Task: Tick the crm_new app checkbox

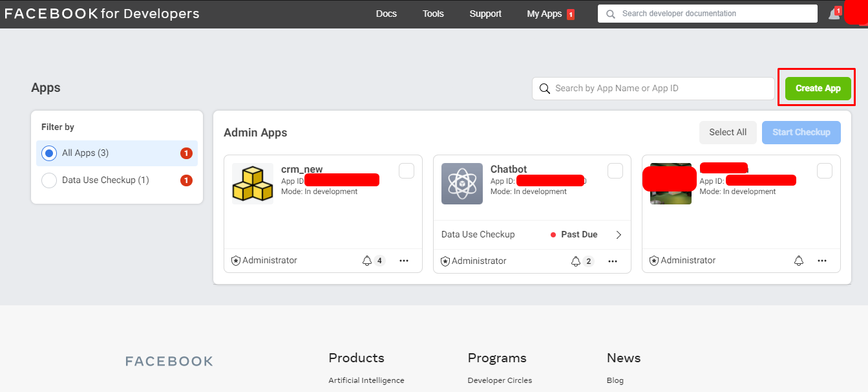Action: tap(407, 171)
